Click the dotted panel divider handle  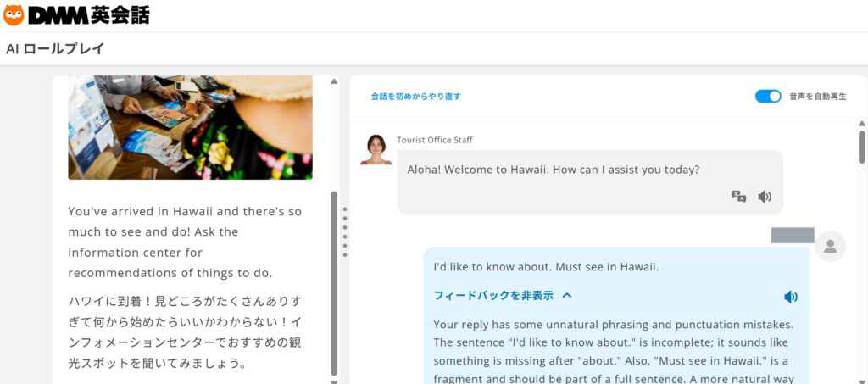344,231
